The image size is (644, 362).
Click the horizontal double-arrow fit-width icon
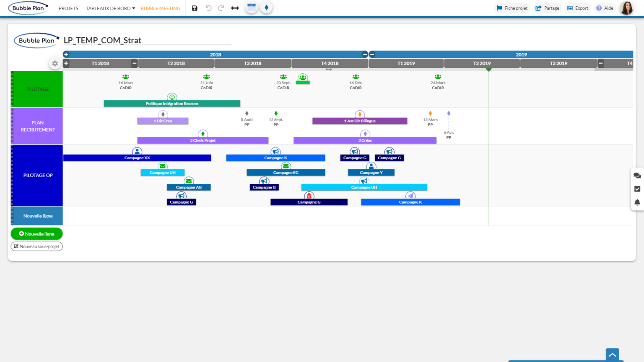(235, 8)
